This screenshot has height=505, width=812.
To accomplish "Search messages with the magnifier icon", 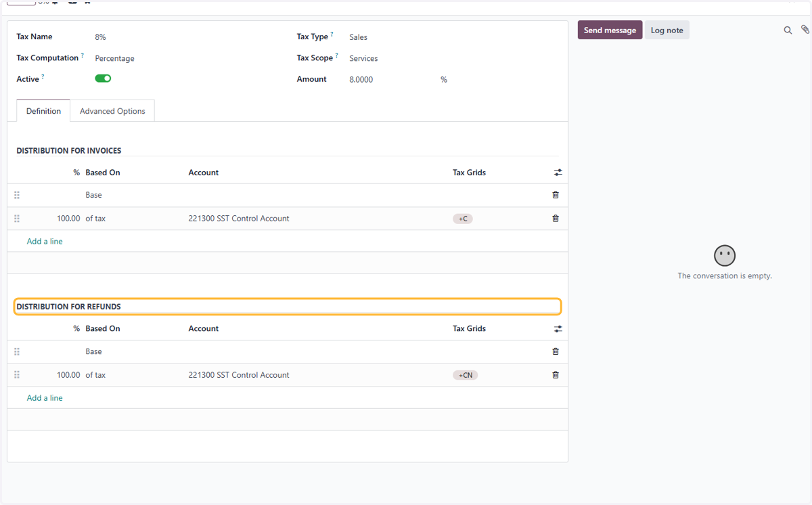I will click(x=788, y=30).
